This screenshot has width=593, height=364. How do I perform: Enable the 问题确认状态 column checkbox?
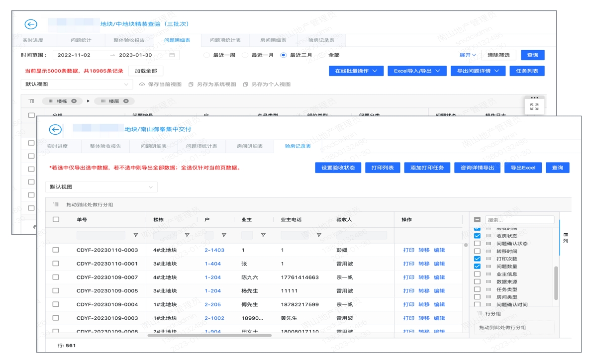pos(477,244)
